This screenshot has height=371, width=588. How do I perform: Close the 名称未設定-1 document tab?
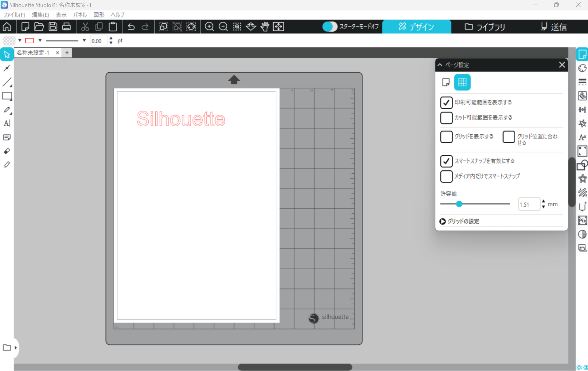click(57, 53)
